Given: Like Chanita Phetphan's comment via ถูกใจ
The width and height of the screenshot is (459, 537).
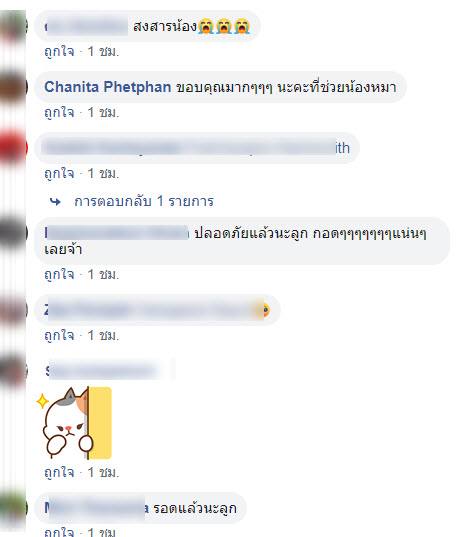Looking at the screenshot, I should [59, 112].
